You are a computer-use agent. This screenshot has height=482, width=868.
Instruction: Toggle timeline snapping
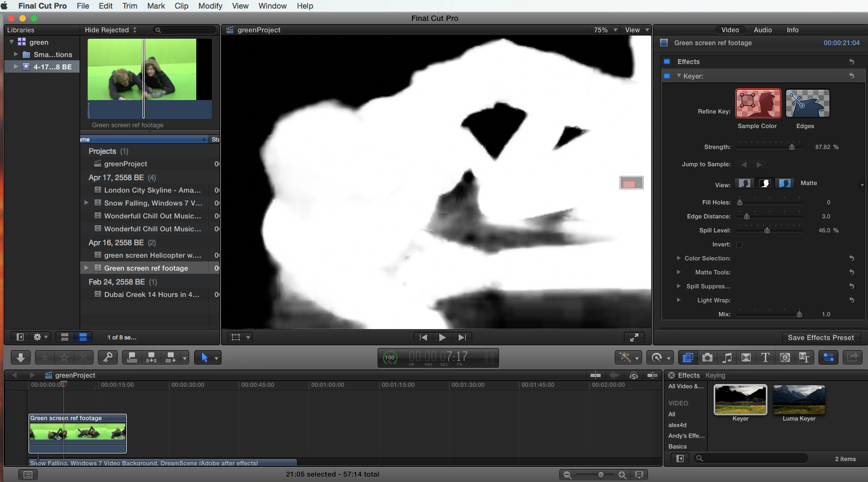coord(652,375)
